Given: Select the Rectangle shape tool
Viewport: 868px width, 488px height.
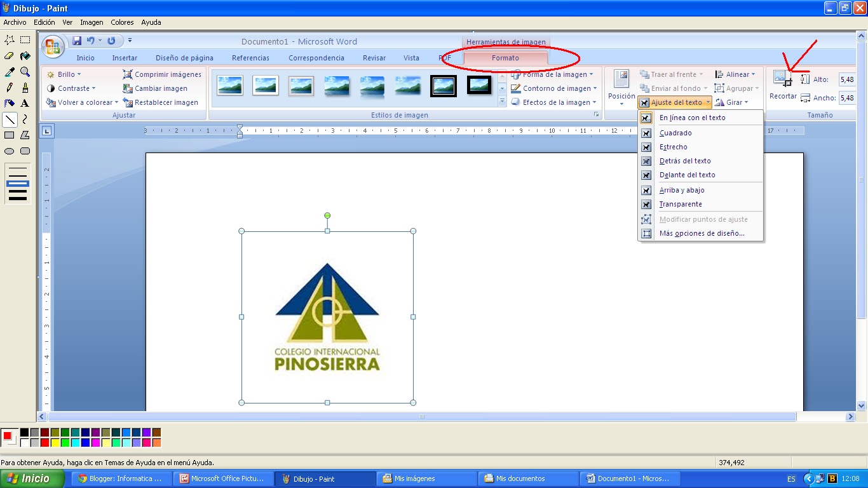Looking at the screenshot, I should [x=10, y=135].
